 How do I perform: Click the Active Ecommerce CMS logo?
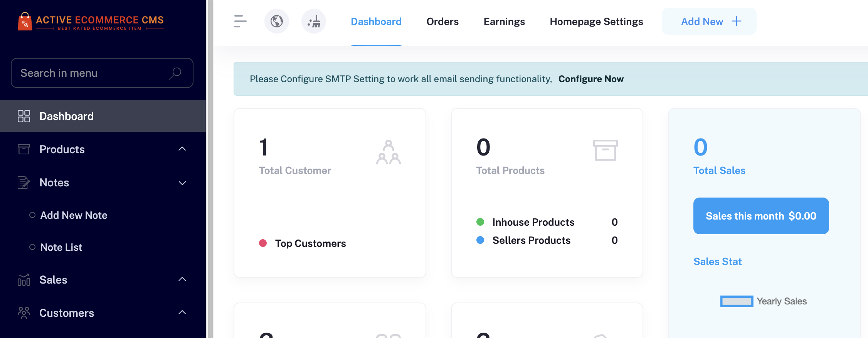click(91, 21)
